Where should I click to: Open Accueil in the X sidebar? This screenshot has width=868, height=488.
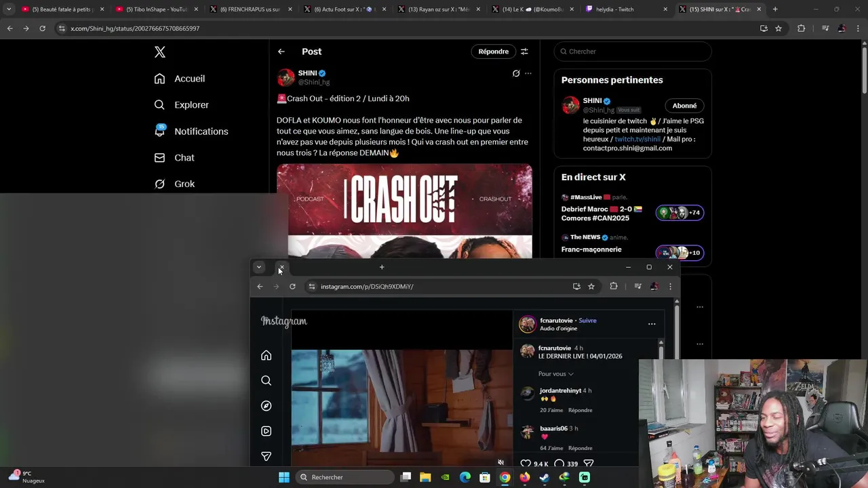[180, 79]
